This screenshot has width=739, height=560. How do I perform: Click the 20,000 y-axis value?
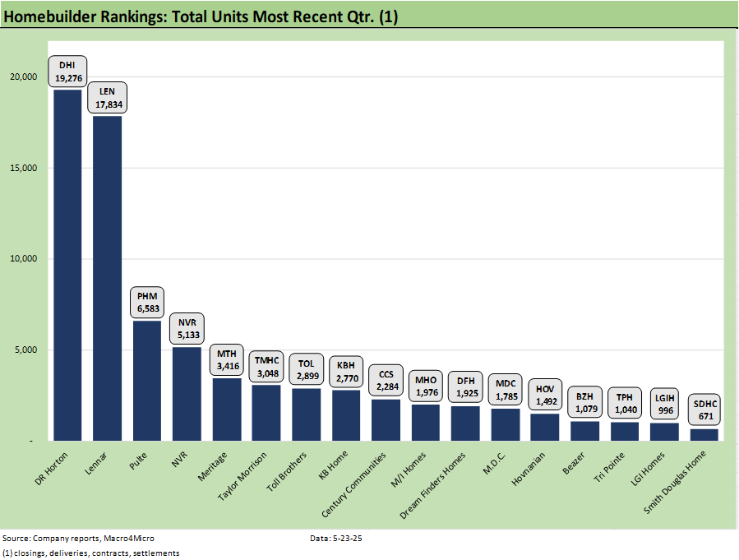pyautogui.click(x=24, y=76)
